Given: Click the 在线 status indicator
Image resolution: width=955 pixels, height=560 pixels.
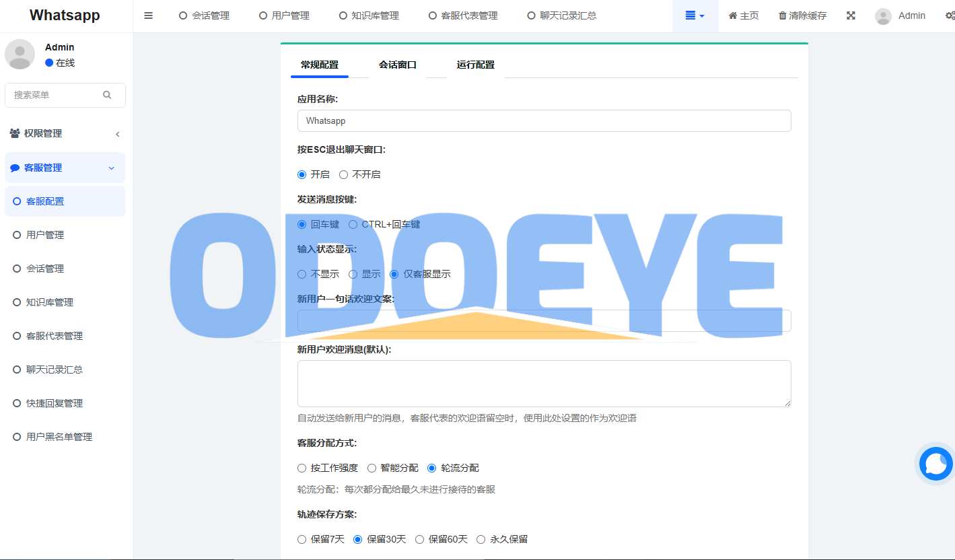Looking at the screenshot, I should pos(60,63).
